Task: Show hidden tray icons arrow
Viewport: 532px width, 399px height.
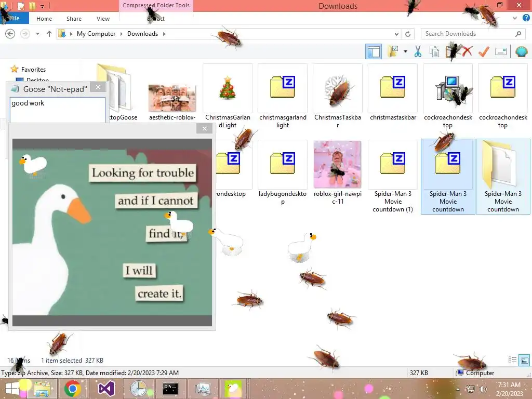Action: [x=458, y=389]
